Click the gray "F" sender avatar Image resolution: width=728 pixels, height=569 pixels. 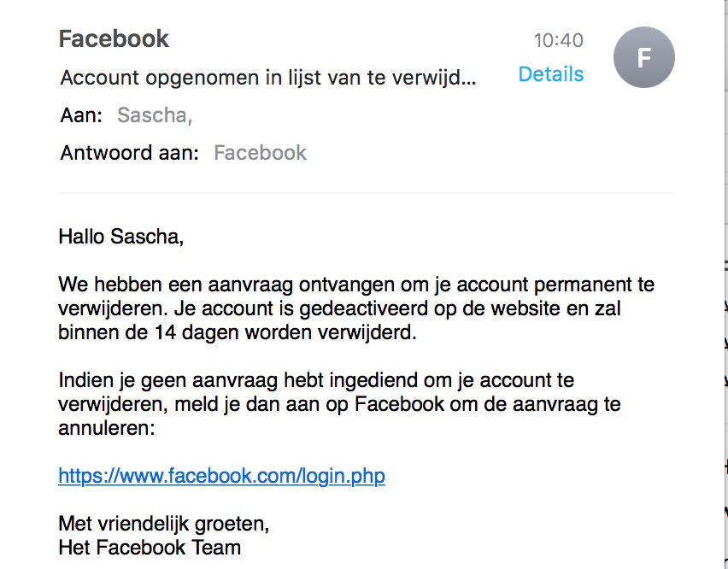coord(643,57)
